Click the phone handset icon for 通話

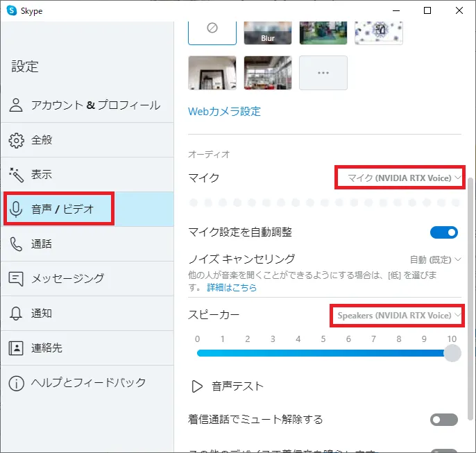point(16,244)
